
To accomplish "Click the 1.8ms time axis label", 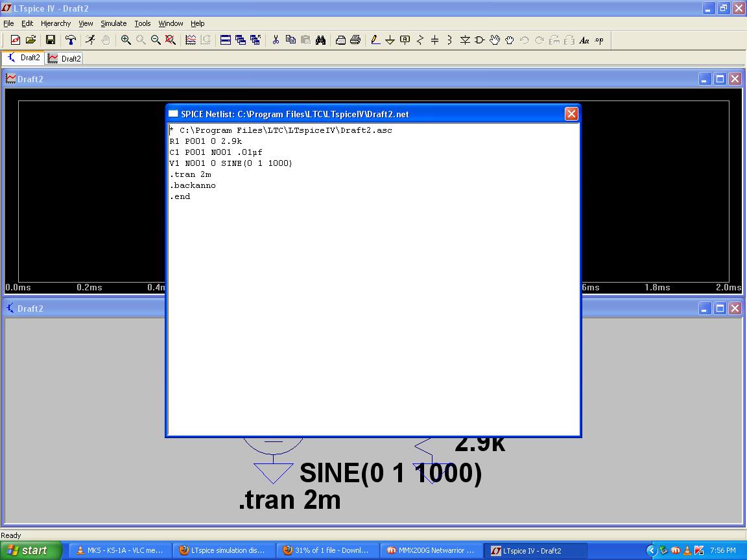I will click(x=658, y=287).
